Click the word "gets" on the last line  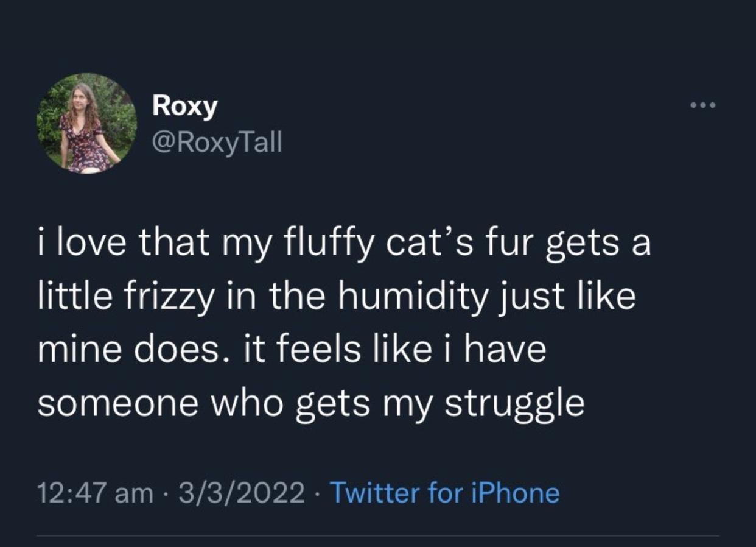[x=333, y=403]
